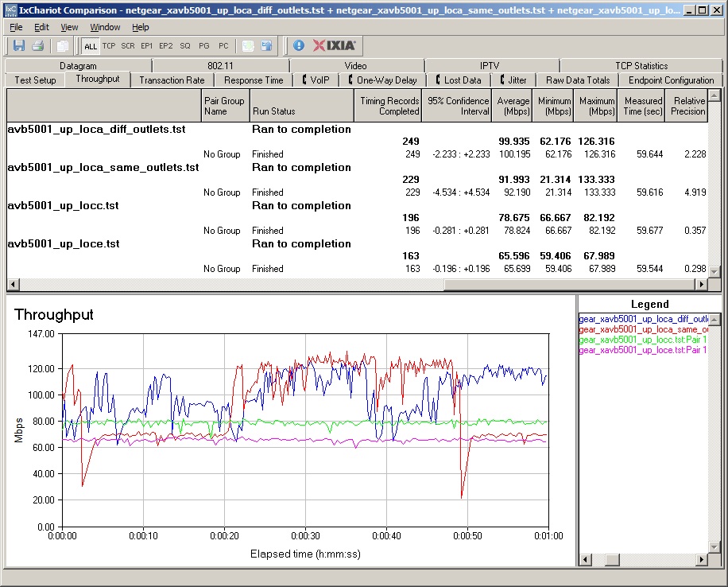Open the View menu
Image resolution: width=728 pixels, height=587 pixels.
point(69,27)
